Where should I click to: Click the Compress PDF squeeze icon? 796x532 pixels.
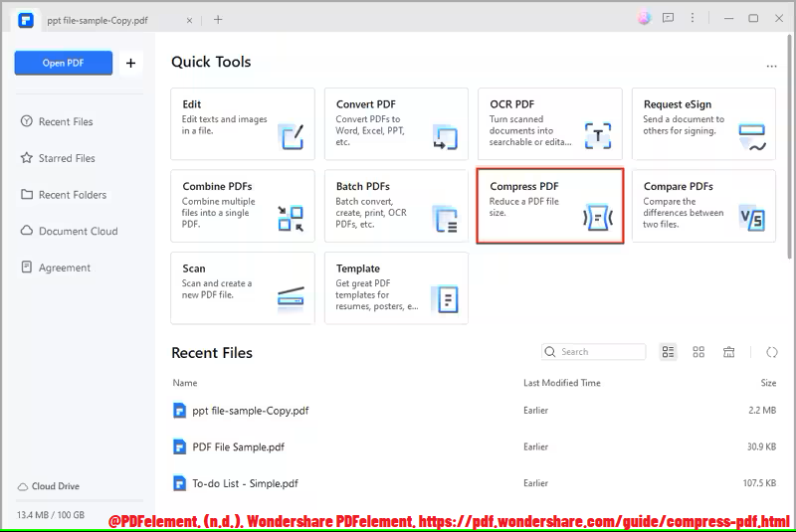pos(598,218)
